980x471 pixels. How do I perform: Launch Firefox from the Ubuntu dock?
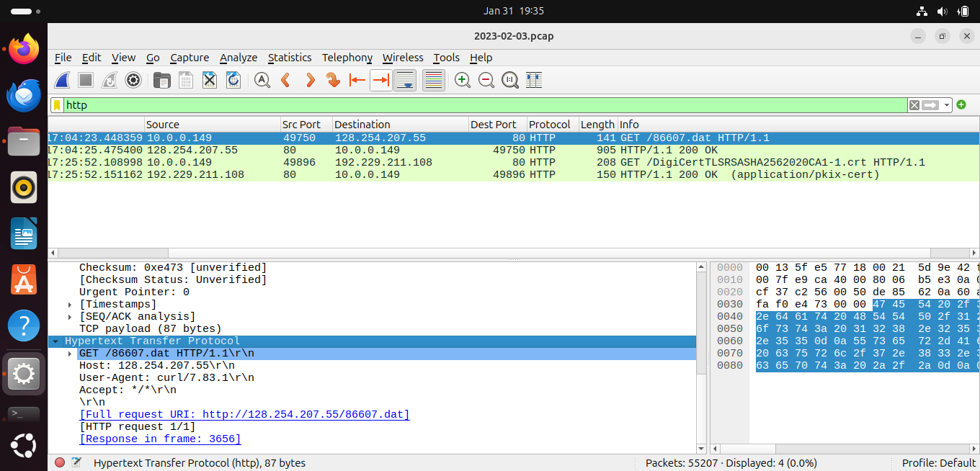[x=24, y=50]
